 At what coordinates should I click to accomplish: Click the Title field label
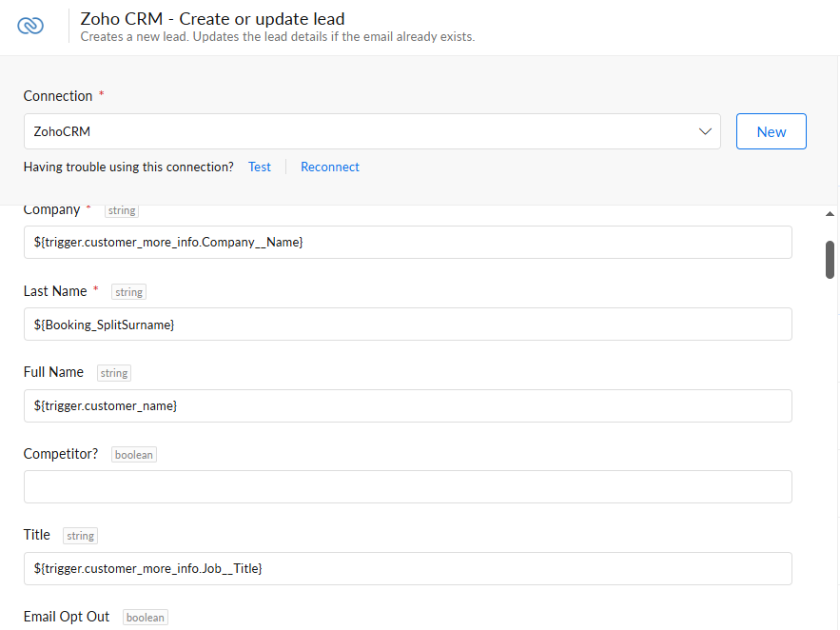pos(36,535)
